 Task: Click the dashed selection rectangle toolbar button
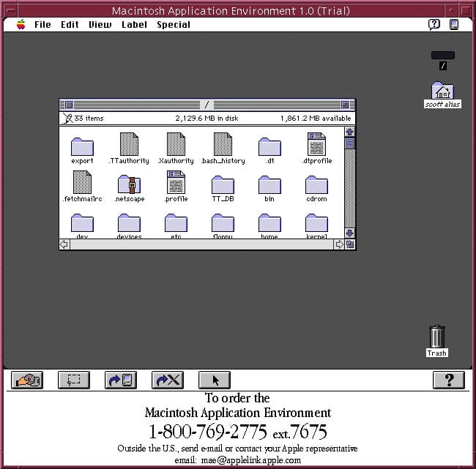click(74, 380)
